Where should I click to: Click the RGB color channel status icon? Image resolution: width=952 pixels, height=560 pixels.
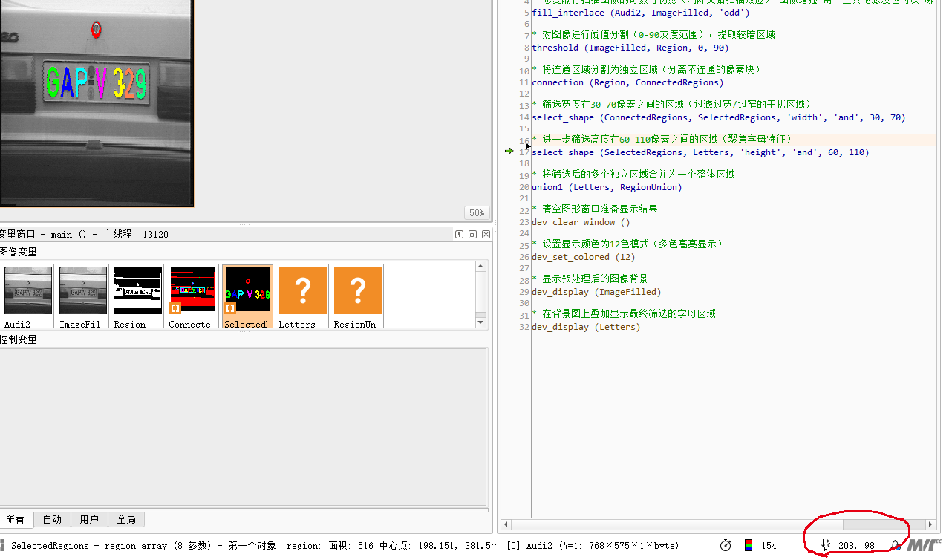click(x=749, y=545)
